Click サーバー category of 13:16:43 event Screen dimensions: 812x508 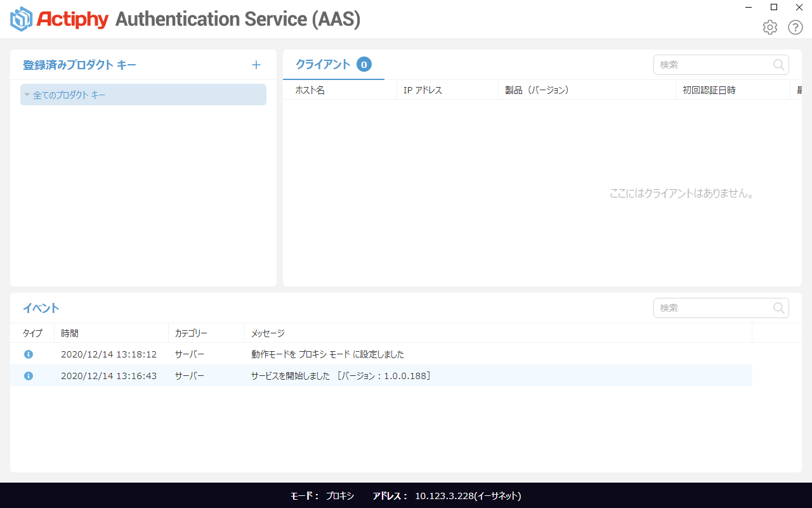[x=190, y=376]
